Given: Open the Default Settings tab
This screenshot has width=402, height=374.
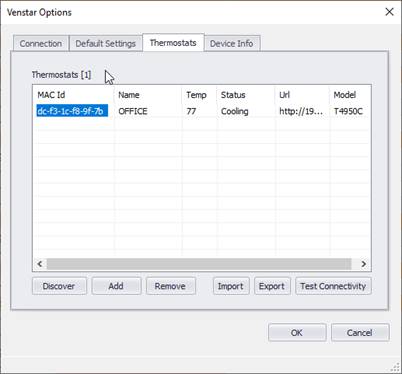Looking at the screenshot, I should tap(105, 43).
